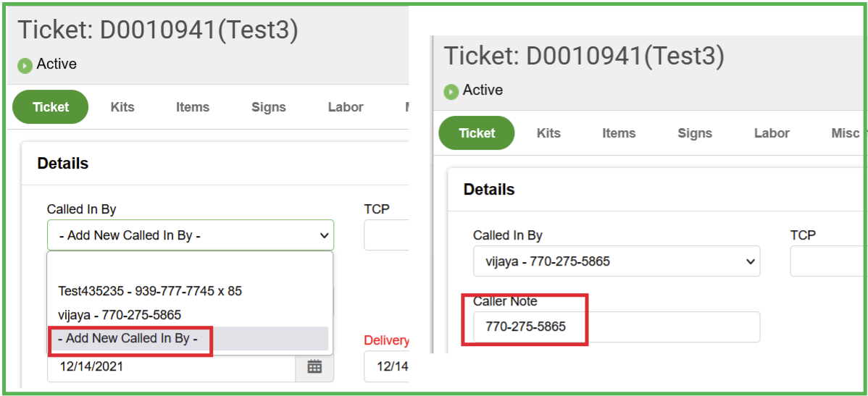
Task: Choose 'vijaya - 770-275-5865' from open list
Action: coord(120,315)
